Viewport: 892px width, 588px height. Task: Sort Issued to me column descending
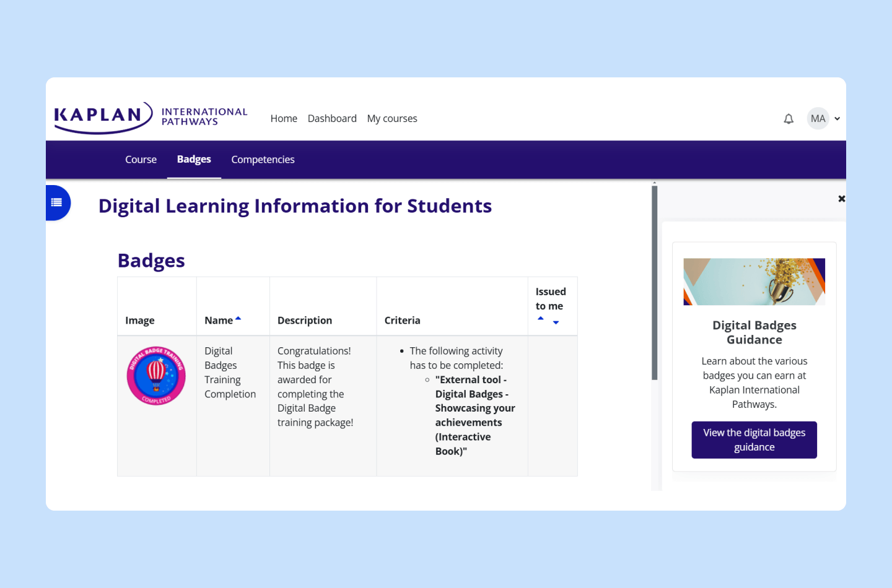[x=555, y=322]
